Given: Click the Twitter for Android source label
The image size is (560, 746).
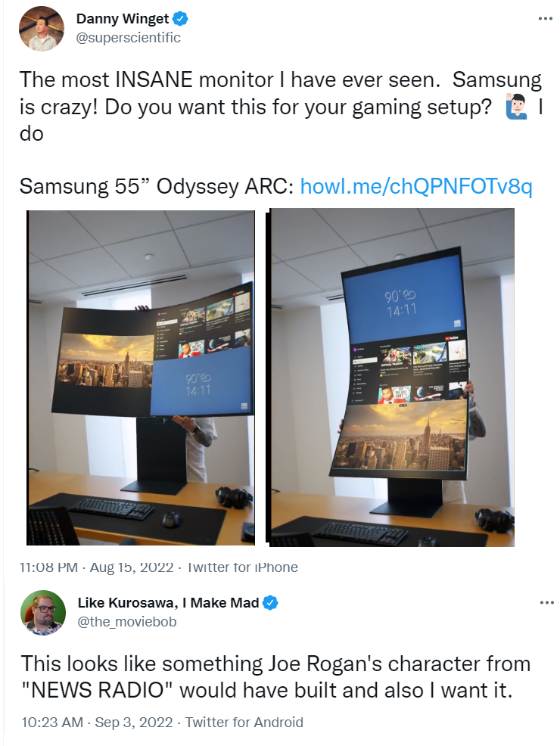Looking at the screenshot, I should click(244, 723).
